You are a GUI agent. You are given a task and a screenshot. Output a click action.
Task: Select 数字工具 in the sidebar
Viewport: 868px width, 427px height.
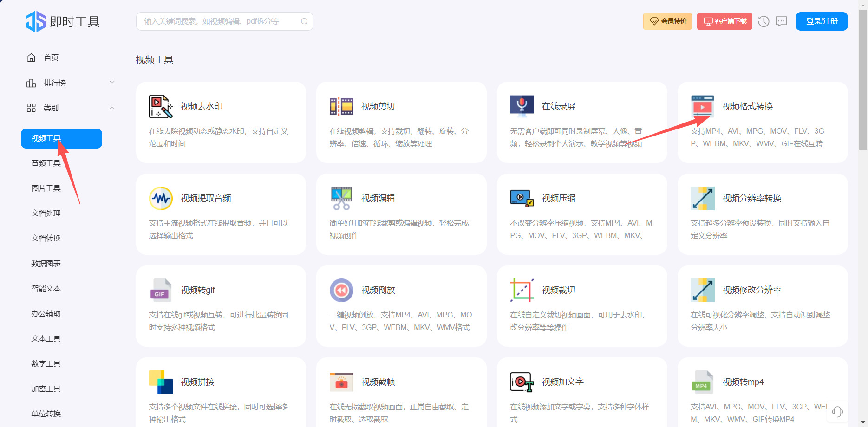coord(46,364)
